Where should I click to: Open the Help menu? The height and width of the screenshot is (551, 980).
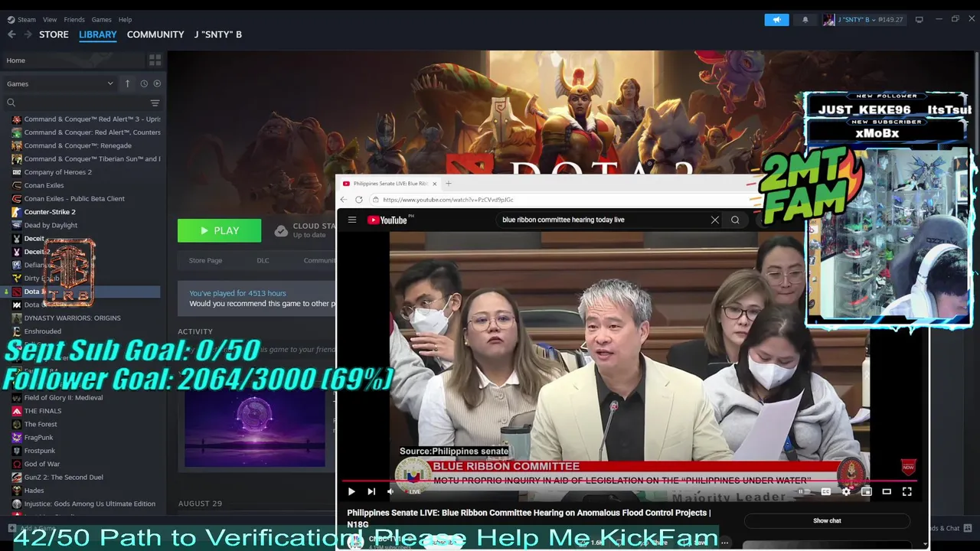click(125, 20)
